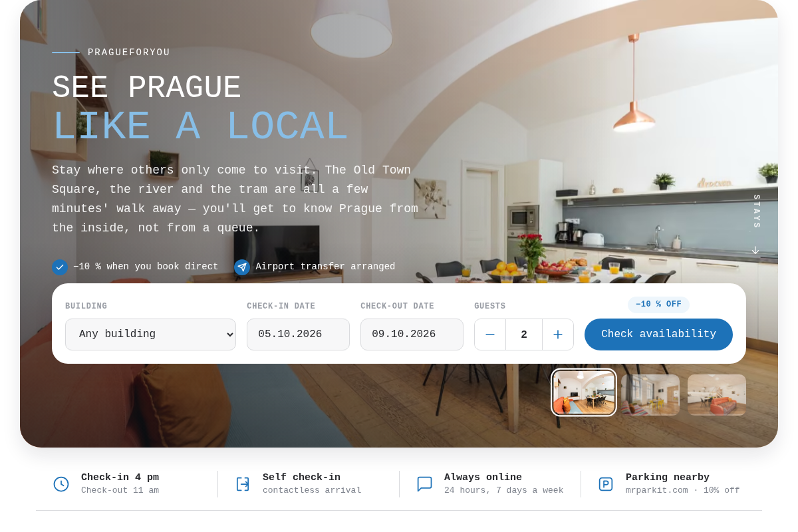
Task: Click the parking P icon
Action: [606, 484]
